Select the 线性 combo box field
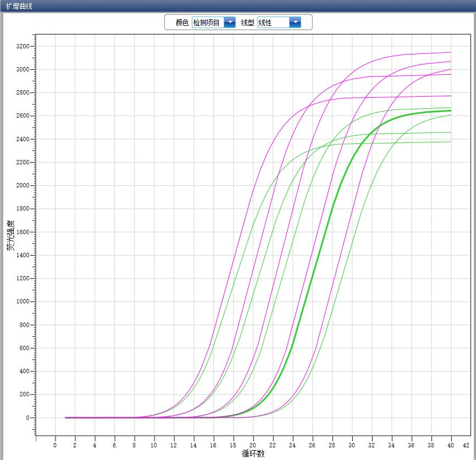Screen dimensions: 476x460 pyautogui.click(x=279, y=23)
